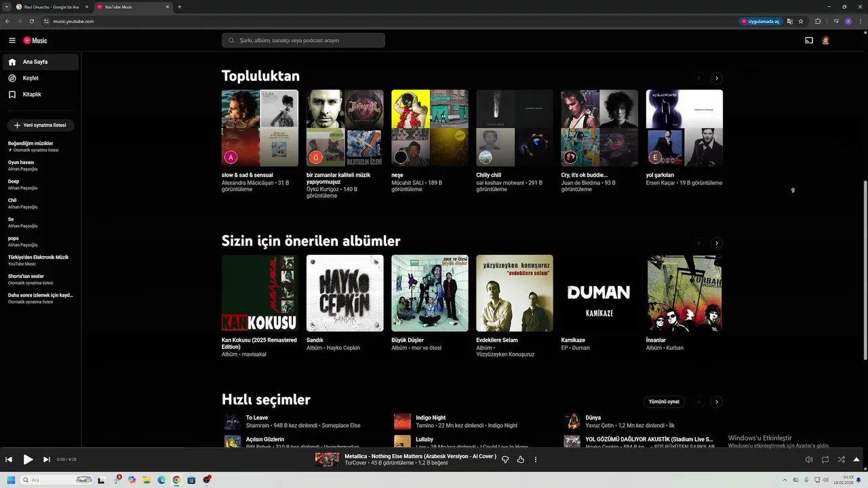Open the Hayko Cepkin Sandık album cover
This screenshot has height=488, width=868.
pyautogui.click(x=344, y=293)
